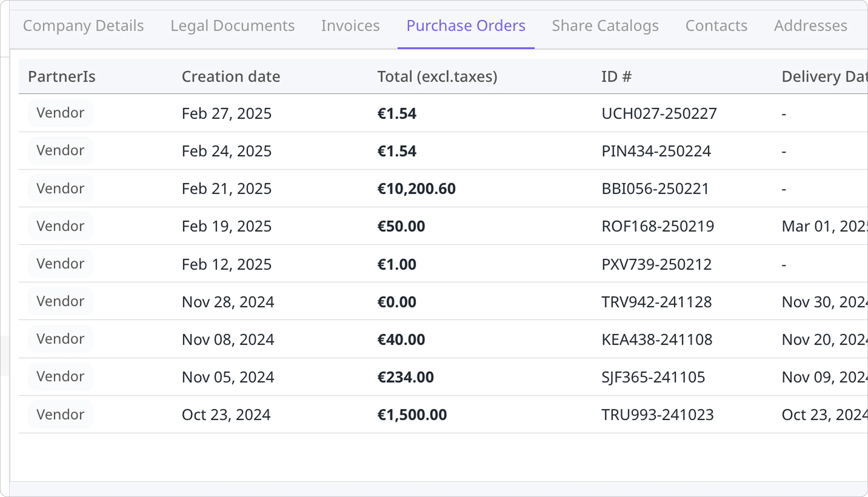Click Vendor tag in ROF168-250219 row

(60, 226)
